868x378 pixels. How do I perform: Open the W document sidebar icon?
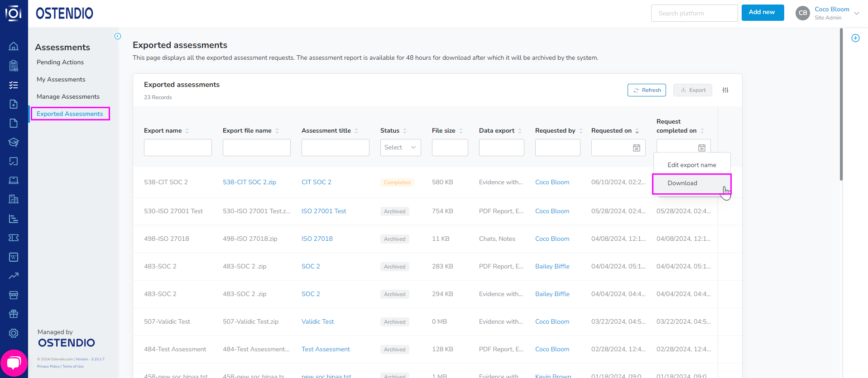point(14,257)
